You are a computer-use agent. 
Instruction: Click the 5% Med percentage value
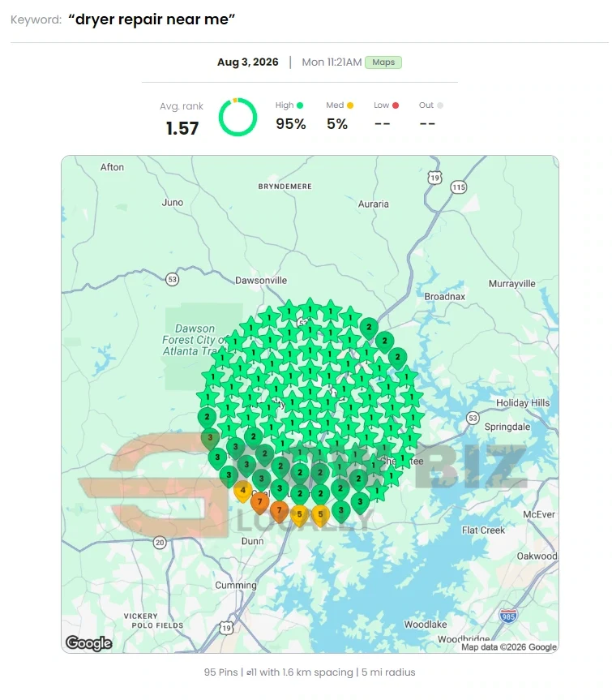337,123
